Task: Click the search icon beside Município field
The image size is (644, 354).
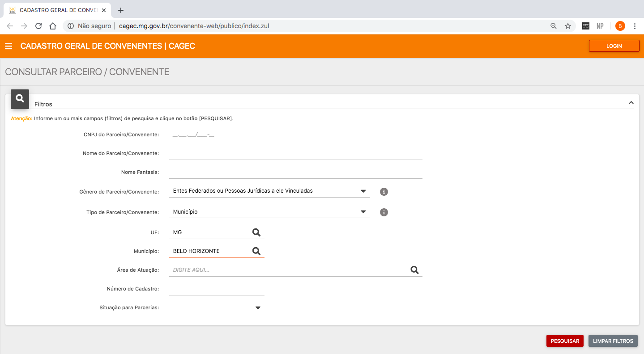Action: tap(256, 251)
